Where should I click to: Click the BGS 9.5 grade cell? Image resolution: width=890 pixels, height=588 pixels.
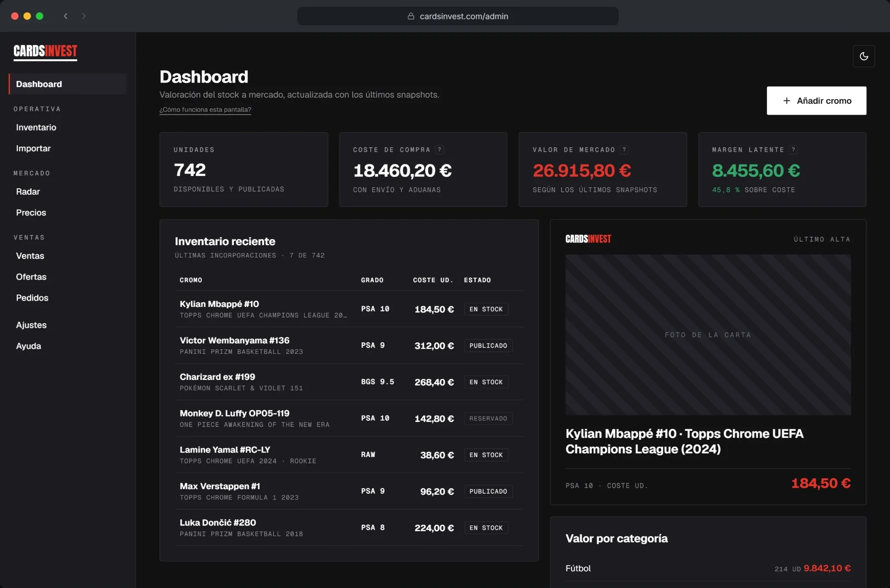[378, 382]
